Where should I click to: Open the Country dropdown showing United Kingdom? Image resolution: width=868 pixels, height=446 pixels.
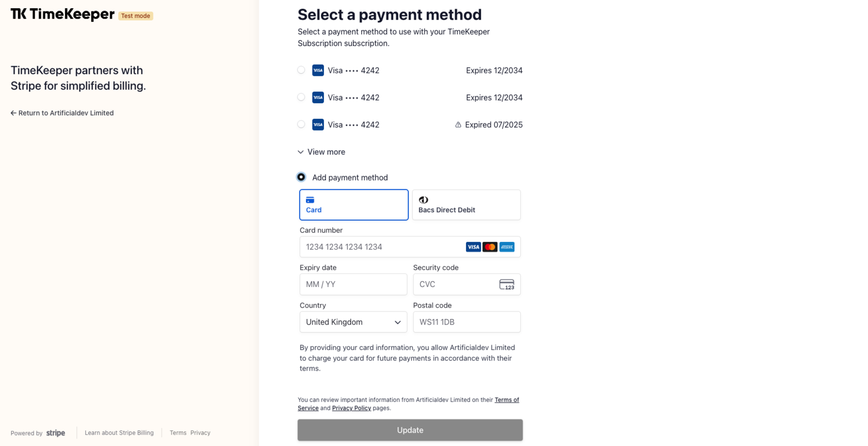coord(353,322)
